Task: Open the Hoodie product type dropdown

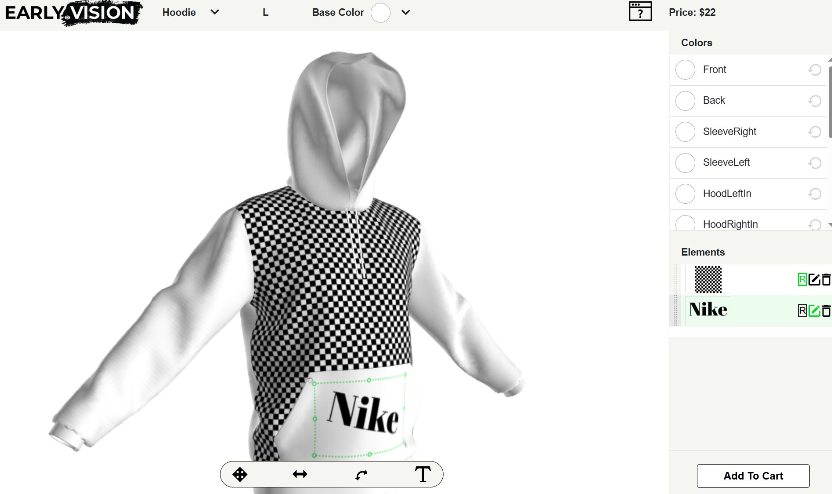Action: 191,13
